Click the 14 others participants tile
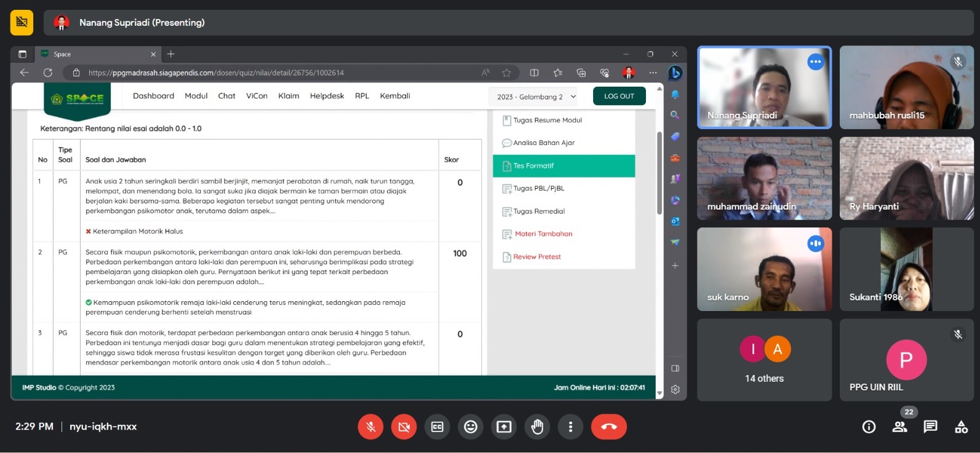Image resolution: width=980 pixels, height=453 pixels. [764, 360]
